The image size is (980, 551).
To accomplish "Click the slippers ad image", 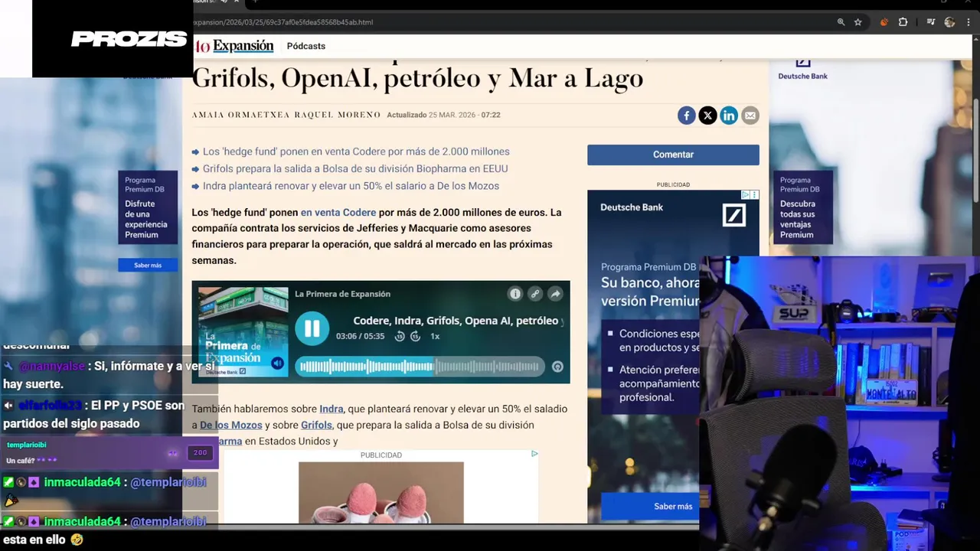I will point(381,493).
